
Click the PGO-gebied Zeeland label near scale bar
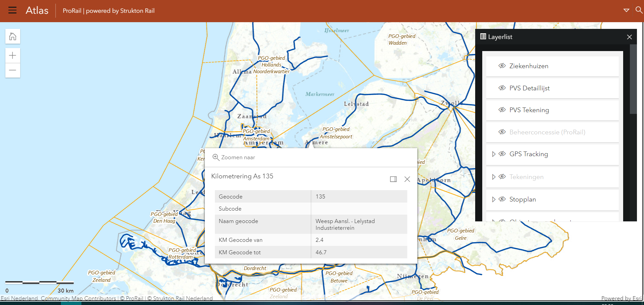pos(102,276)
